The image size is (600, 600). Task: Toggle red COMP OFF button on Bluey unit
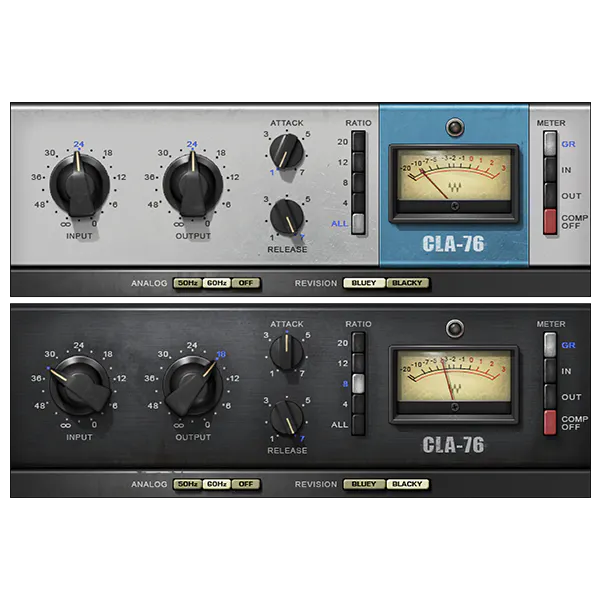point(550,222)
